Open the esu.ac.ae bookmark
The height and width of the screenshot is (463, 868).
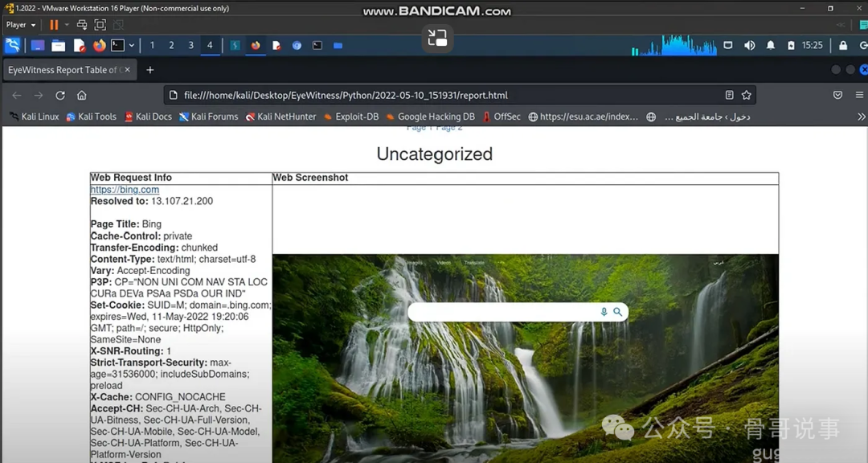tap(583, 117)
